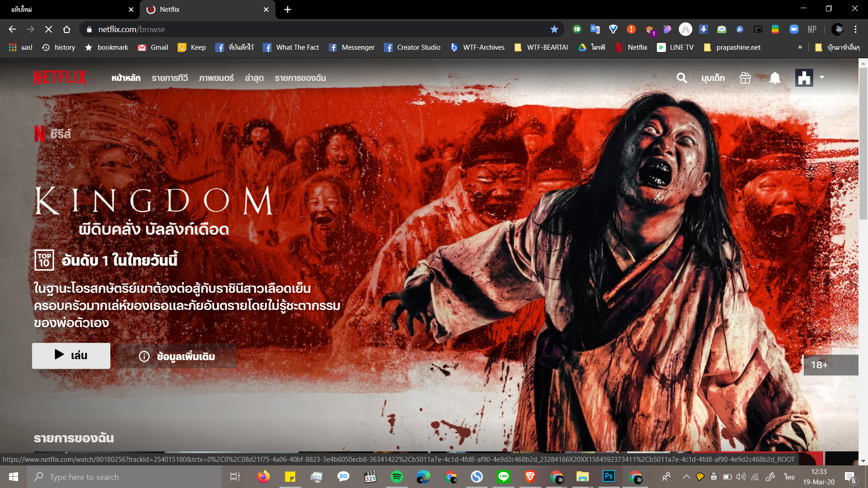Open the prapashine.net bookmark folder
Image resolution: width=868 pixels, height=488 pixels.
click(x=732, y=47)
